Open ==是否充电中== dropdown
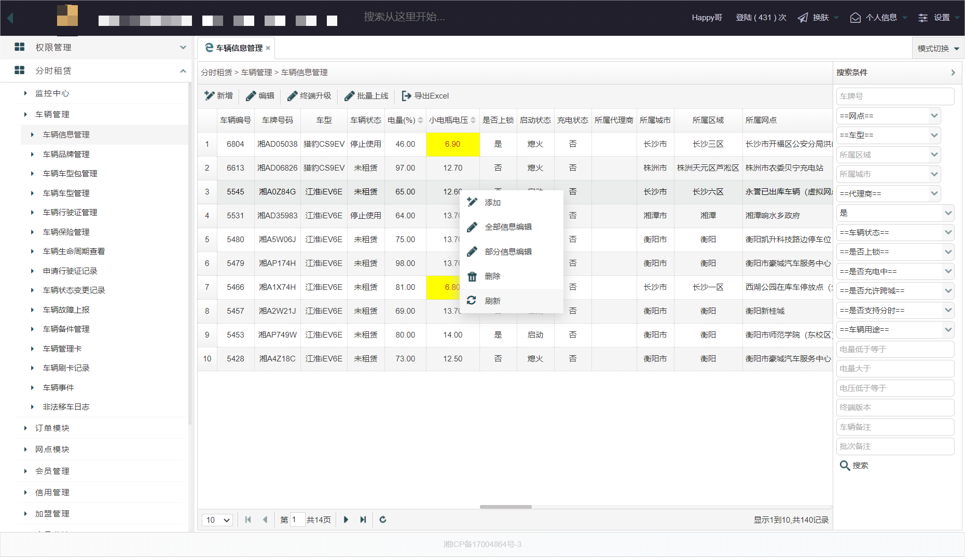 coord(895,272)
